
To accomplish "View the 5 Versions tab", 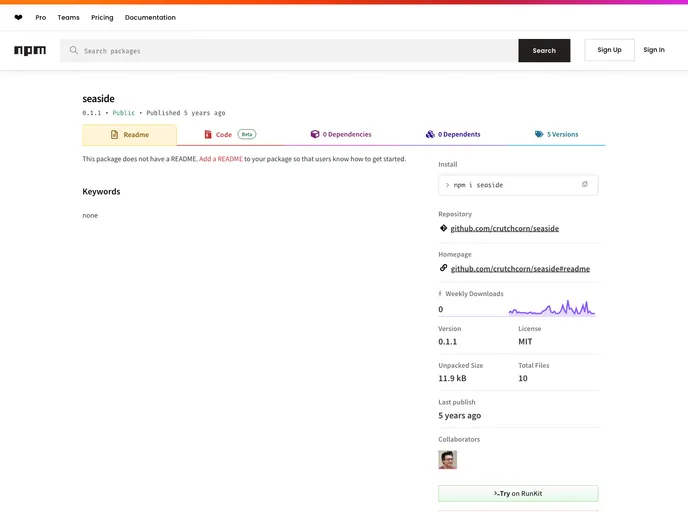I will click(556, 134).
